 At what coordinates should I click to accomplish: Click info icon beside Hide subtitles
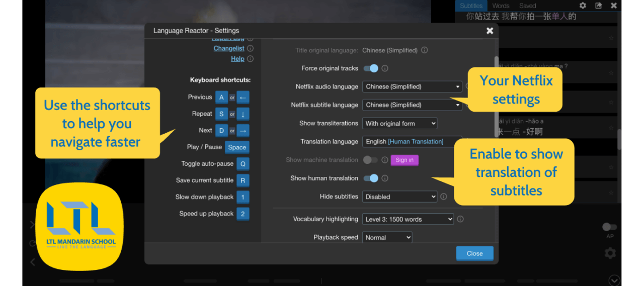pos(443,197)
